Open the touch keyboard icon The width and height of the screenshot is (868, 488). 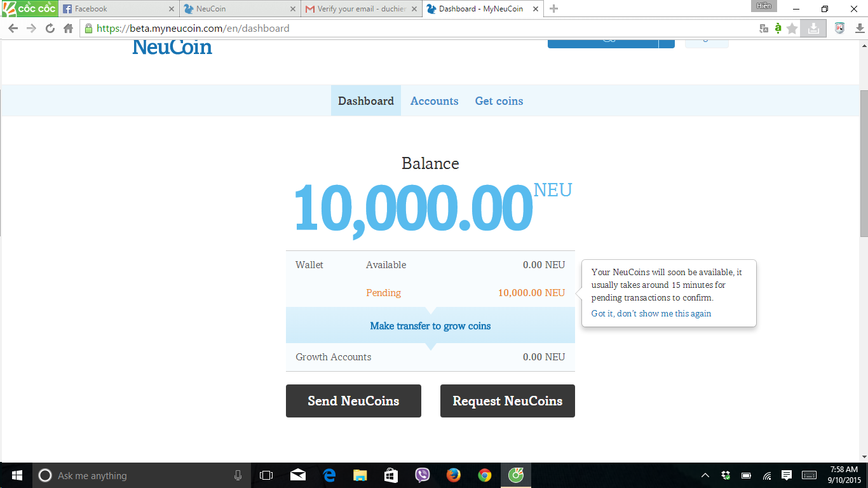(809, 475)
